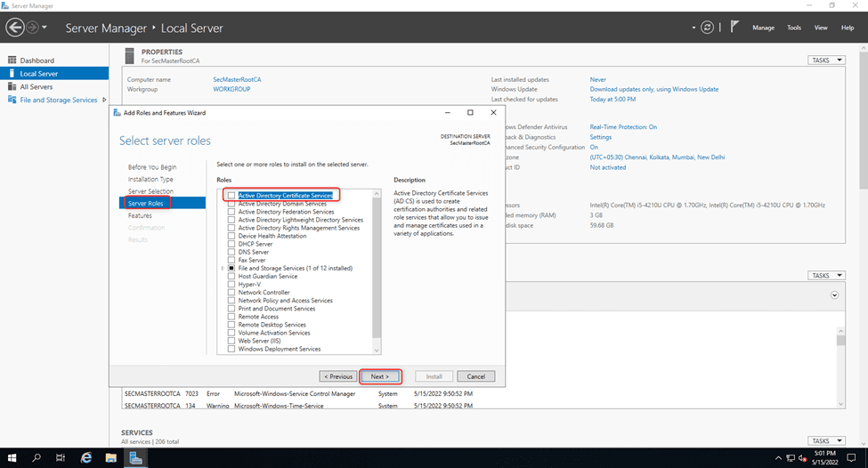The height and width of the screenshot is (468, 868).
Task: Click the File and Storage Services icon
Action: (x=12, y=100)
